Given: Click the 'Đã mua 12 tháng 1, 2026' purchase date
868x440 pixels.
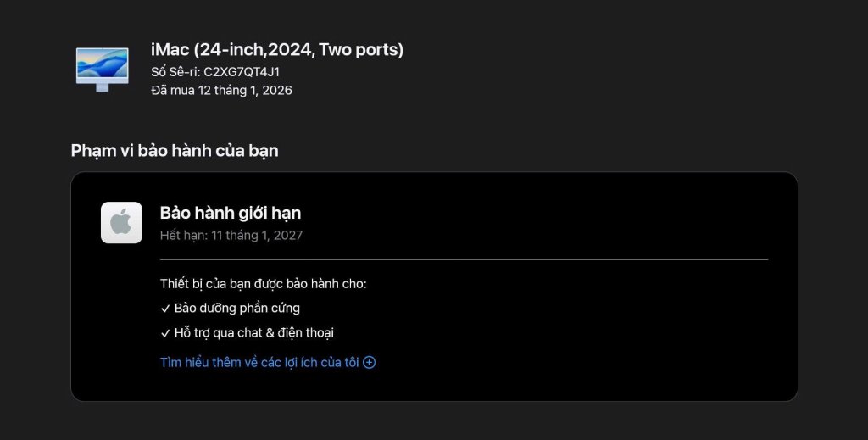Looking at the screenshot, I should pos(221,90).
